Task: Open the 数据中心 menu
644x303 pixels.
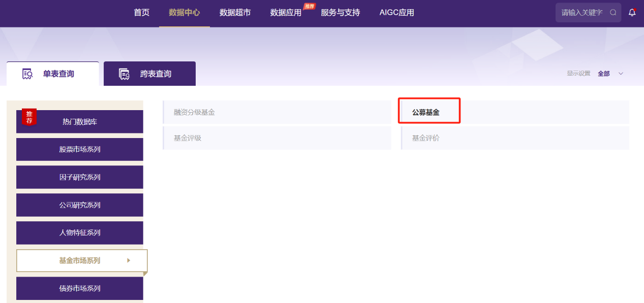Action: [x=185, y=13]
